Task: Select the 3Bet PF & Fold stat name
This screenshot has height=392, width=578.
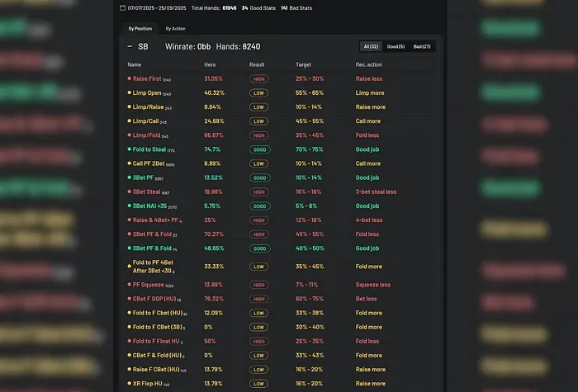Action: [x=152, y=248]
